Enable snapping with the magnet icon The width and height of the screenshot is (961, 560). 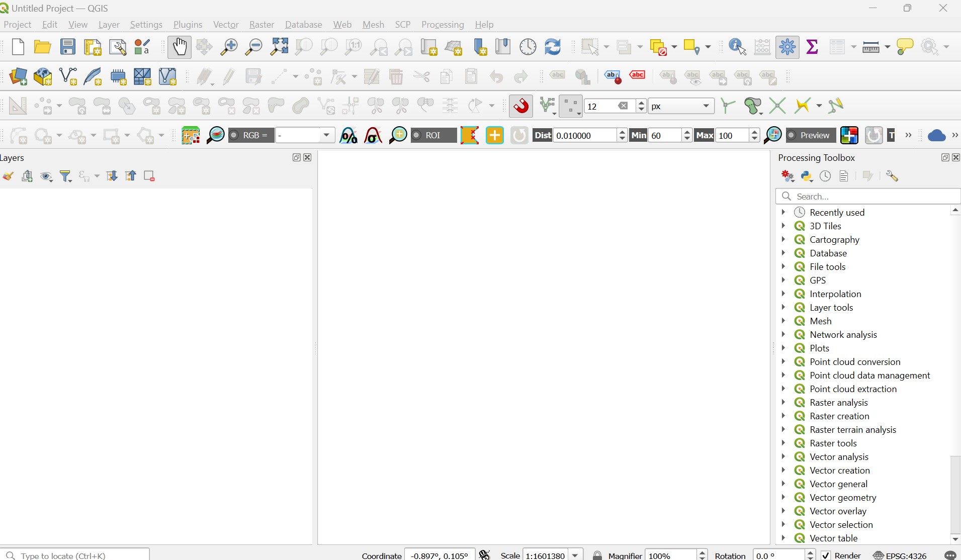click(521, 106)
